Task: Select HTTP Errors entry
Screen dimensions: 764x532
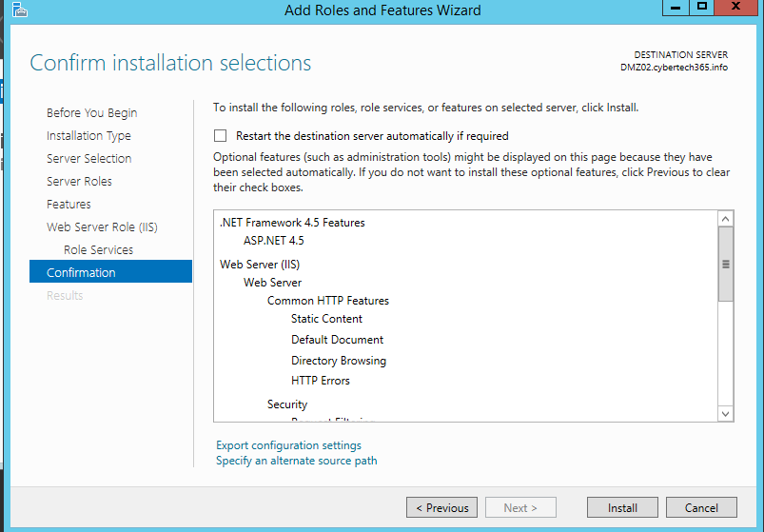Action: [x=320, y=381]
